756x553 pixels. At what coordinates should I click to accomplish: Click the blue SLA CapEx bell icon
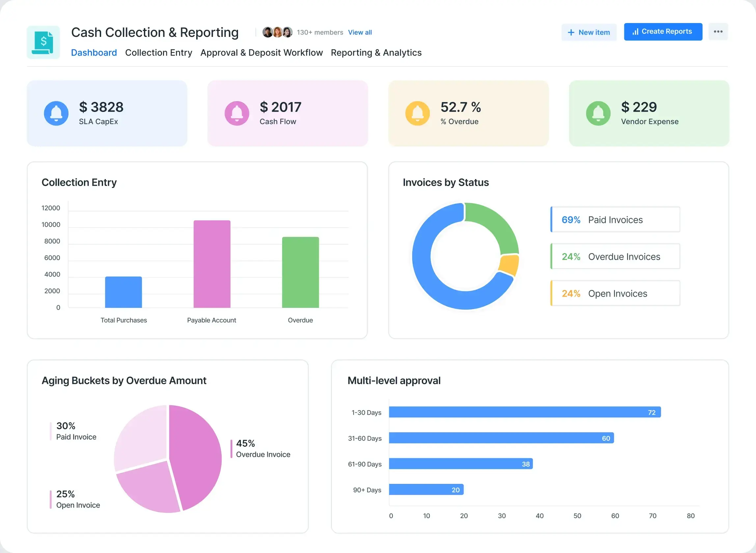coord(56,113)
